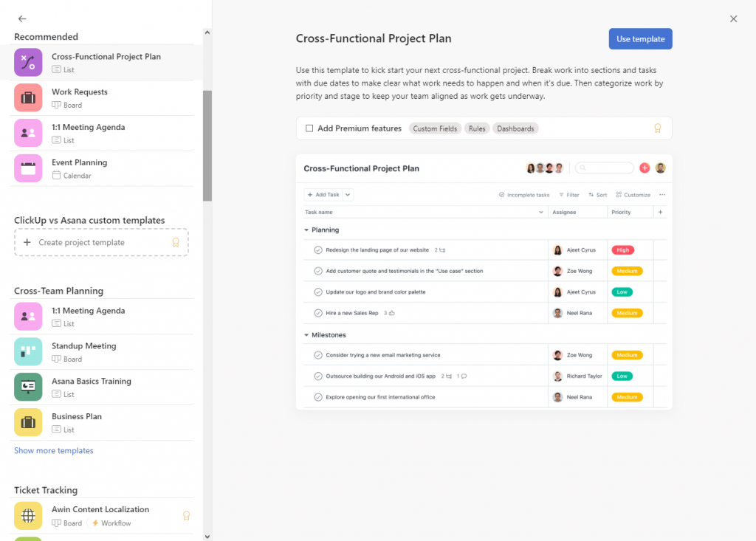Click the Sort icon in preview toolbar
Image resolution: width=756 pixels, height=541 pixels.
pos(591,195)
